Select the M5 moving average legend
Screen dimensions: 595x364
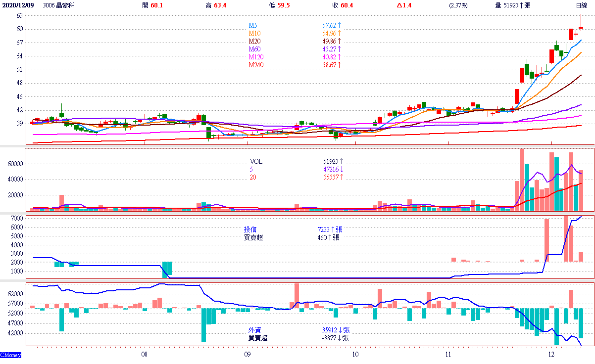pos(253,25)
